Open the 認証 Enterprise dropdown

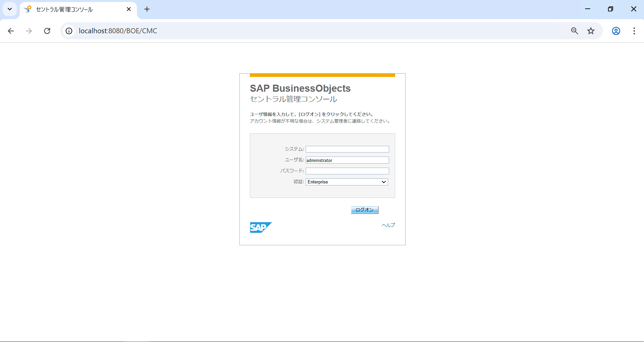click(347, 182)
